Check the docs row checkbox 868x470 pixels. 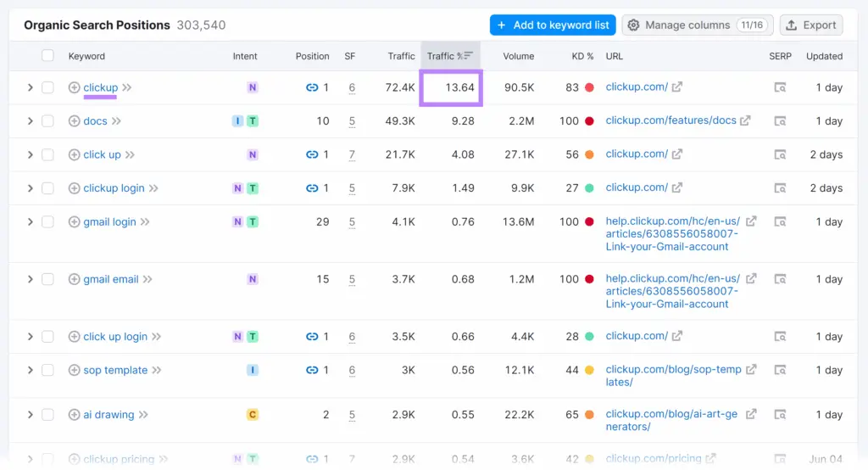tap(47, 120)
